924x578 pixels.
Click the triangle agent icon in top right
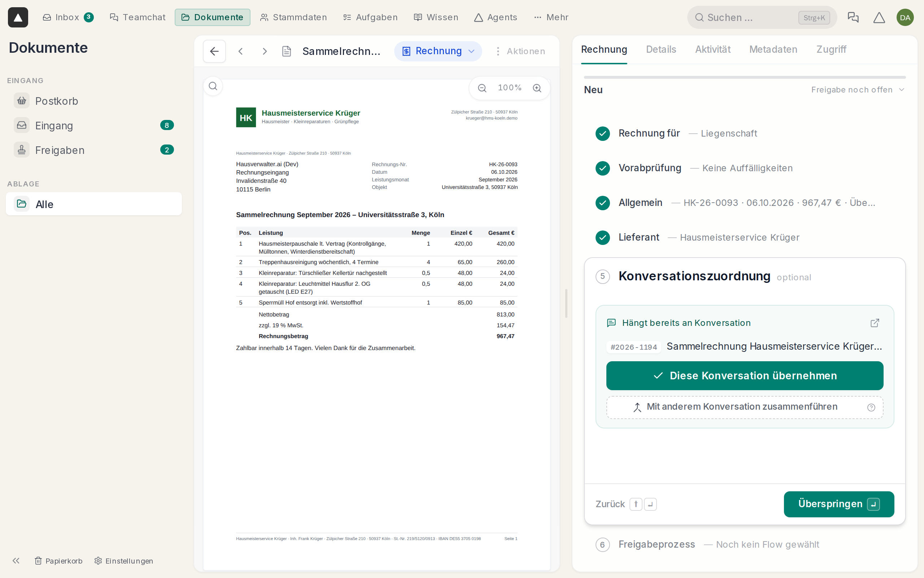[879, 17]
